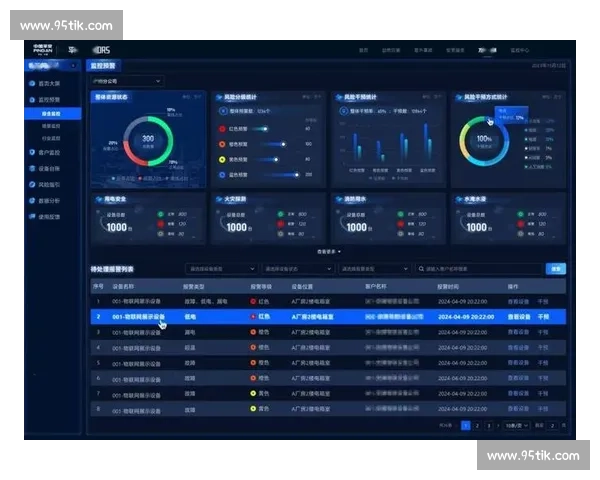
Task: Click the 数据分析 sidebar icon
Action: tap(32, 200)
